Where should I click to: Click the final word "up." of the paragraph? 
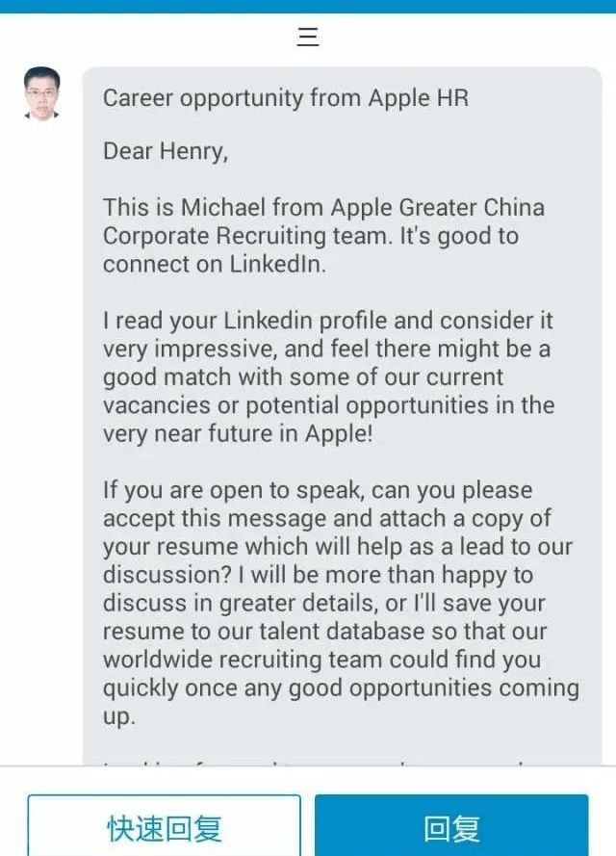119,717
